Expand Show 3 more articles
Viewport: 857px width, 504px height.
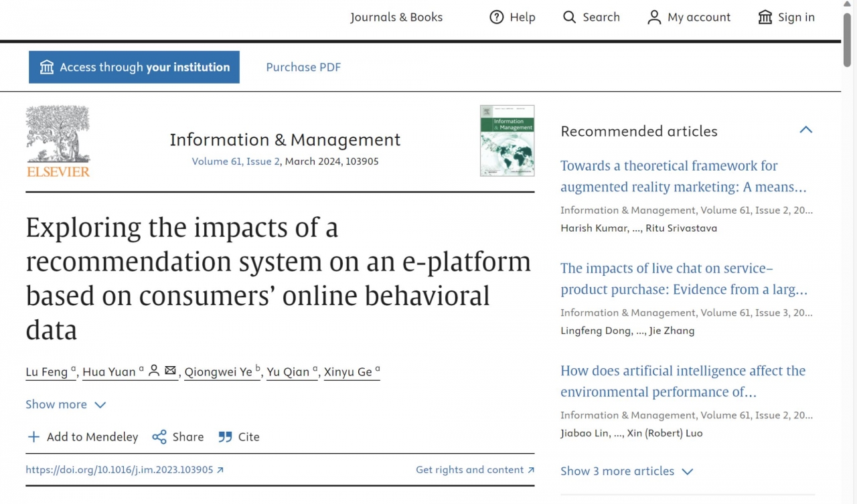click(626, 471)
